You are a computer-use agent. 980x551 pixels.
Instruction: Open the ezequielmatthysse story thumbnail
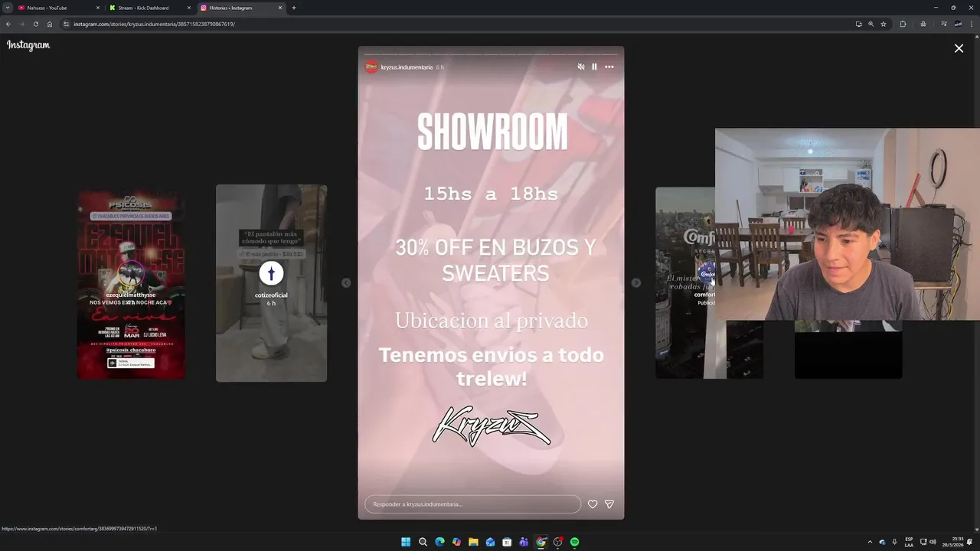[x=131, y=285]
